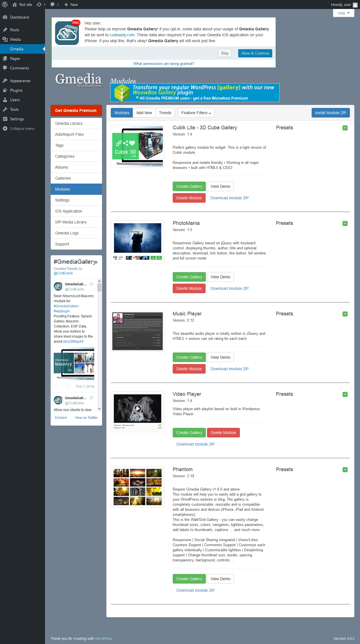Image resolution: width=360 pixels, height=644 pixels.
Task: Click the Video Player thumbnail
Action: click(138, 412)
